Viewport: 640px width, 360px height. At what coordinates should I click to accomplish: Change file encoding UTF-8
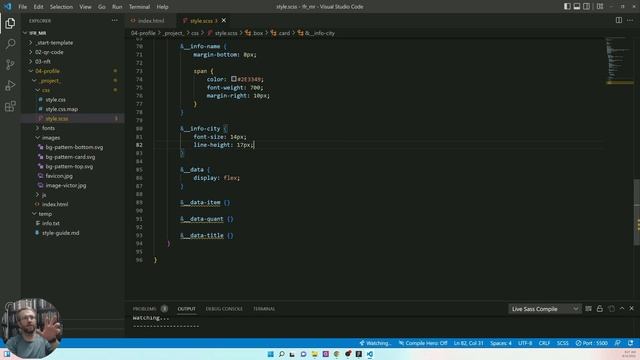(525, 343)
